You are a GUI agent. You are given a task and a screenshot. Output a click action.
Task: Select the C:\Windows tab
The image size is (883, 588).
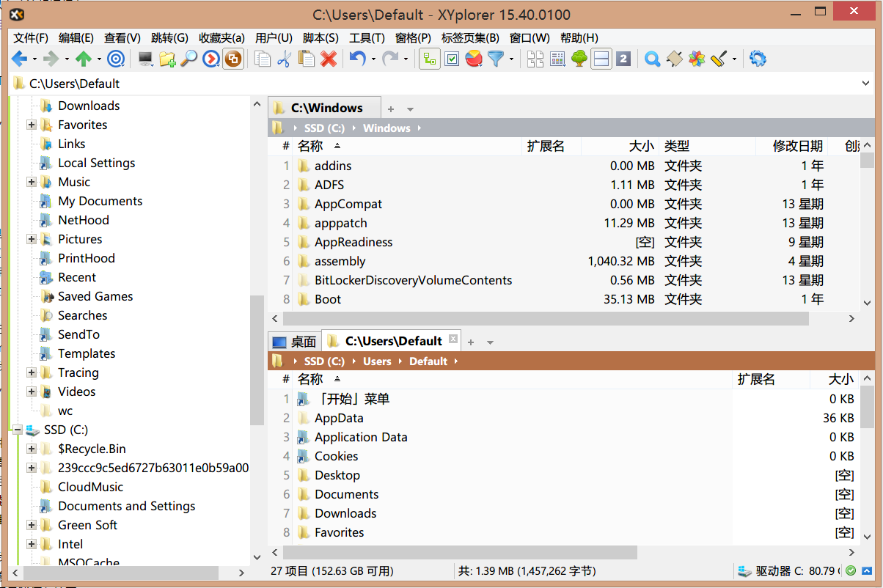tap(324, 108)
